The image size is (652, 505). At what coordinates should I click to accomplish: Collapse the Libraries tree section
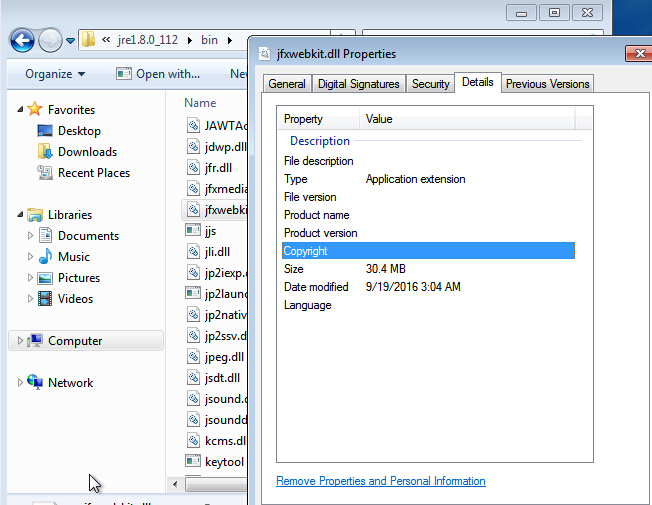coord(21,215)
